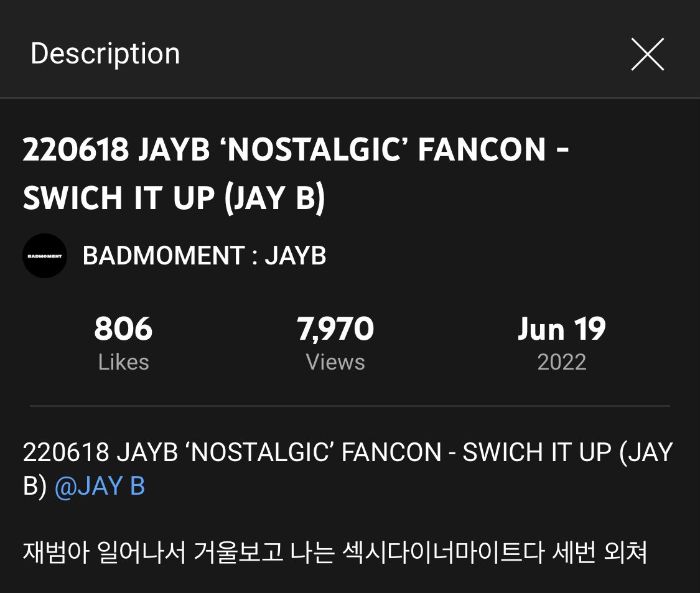Tap the words 세번 외쳐 ending the Korean line
Image resolution: width=700 pixels, height=593 pixels.
click(600, 552)
